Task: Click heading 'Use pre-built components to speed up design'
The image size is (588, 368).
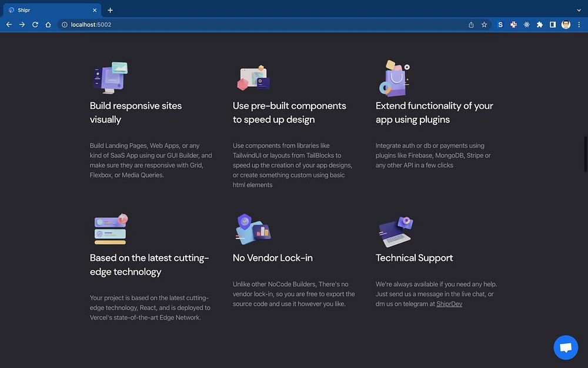Action: (x=289, y=112)
